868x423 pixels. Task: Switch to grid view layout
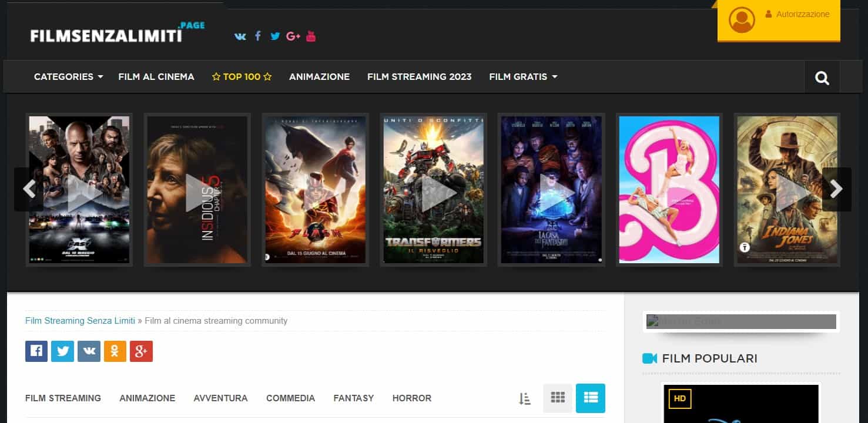pos(558,398)
